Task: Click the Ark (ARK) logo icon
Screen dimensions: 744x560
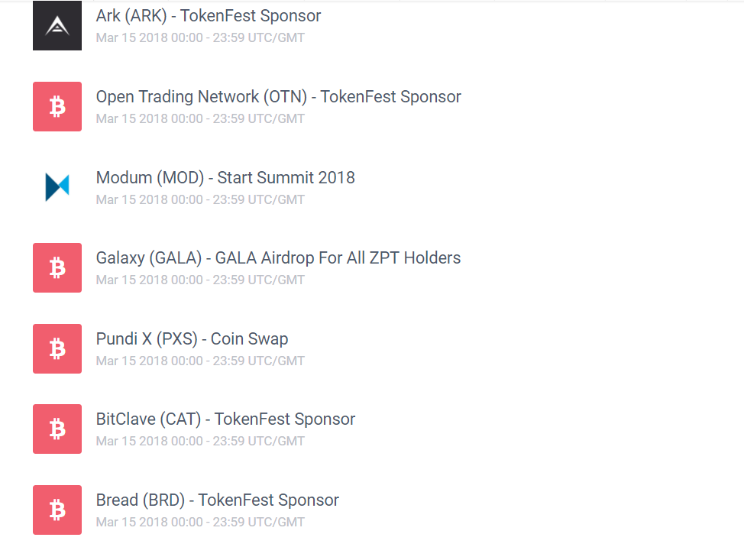Action: point(57,26)
